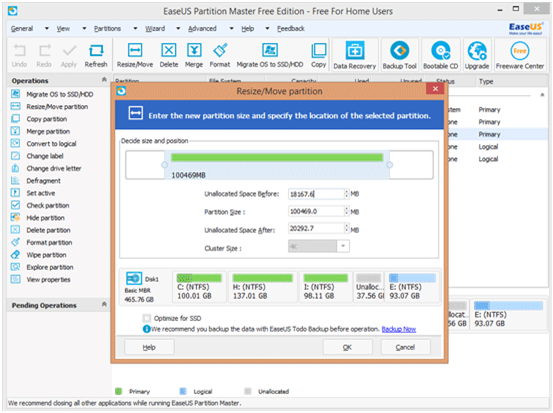Image resolution: width=553 pixels, height=413 pixels.
Task: Open the Cluster Size dropdown
Action: pyautogui.click(x=342, y=246)
